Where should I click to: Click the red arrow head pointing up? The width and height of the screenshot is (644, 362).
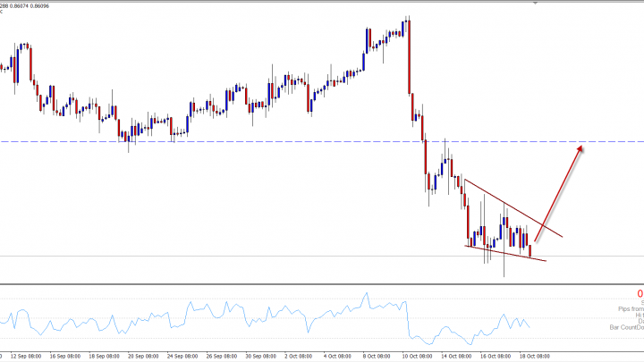(581, 147)
